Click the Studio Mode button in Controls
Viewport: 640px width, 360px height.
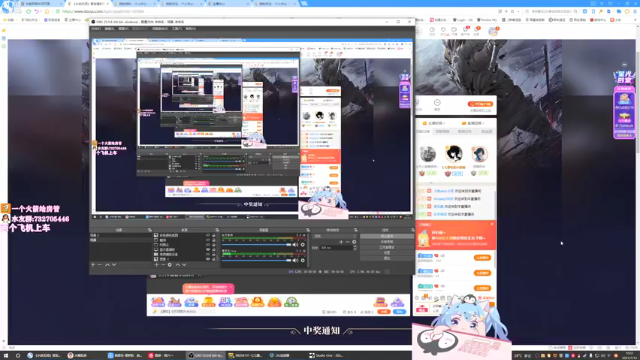click(x=387, y=247)
